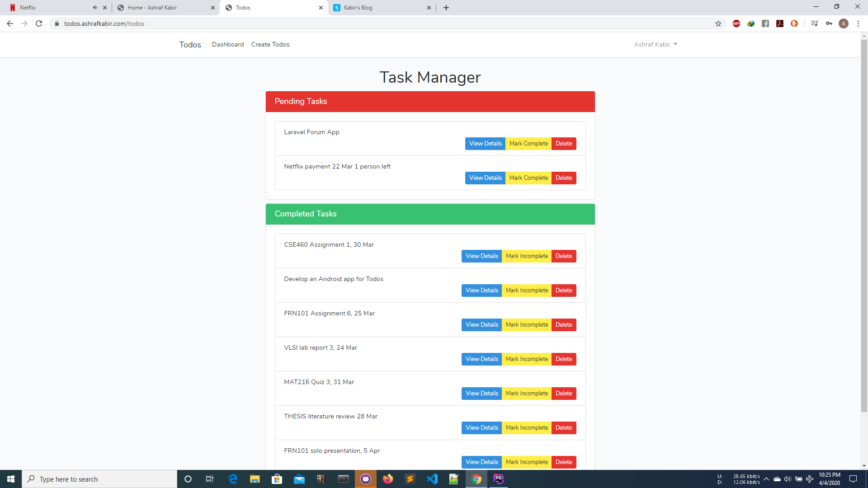Image resolution: width=868 pixels, height=488 pixels.
Task: Open Chrome three-dot menu
Action: click(858, 23)
